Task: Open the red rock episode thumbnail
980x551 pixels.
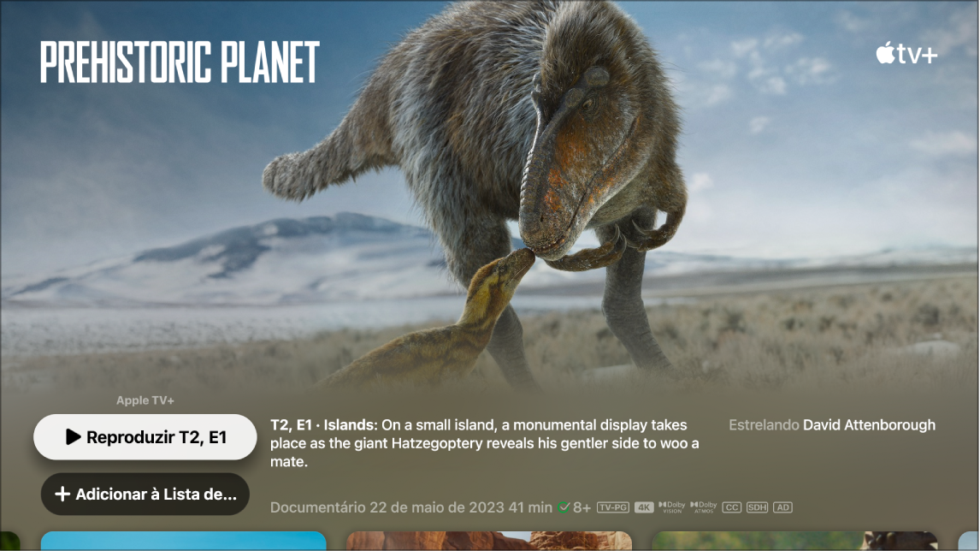Action: tap(489, 541)
